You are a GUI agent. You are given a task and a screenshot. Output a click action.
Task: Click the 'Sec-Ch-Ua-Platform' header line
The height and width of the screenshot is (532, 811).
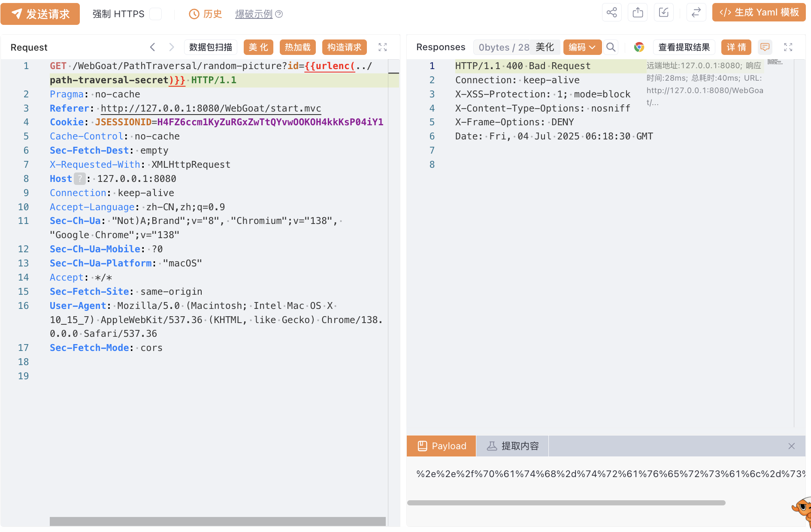click(126, 263)
